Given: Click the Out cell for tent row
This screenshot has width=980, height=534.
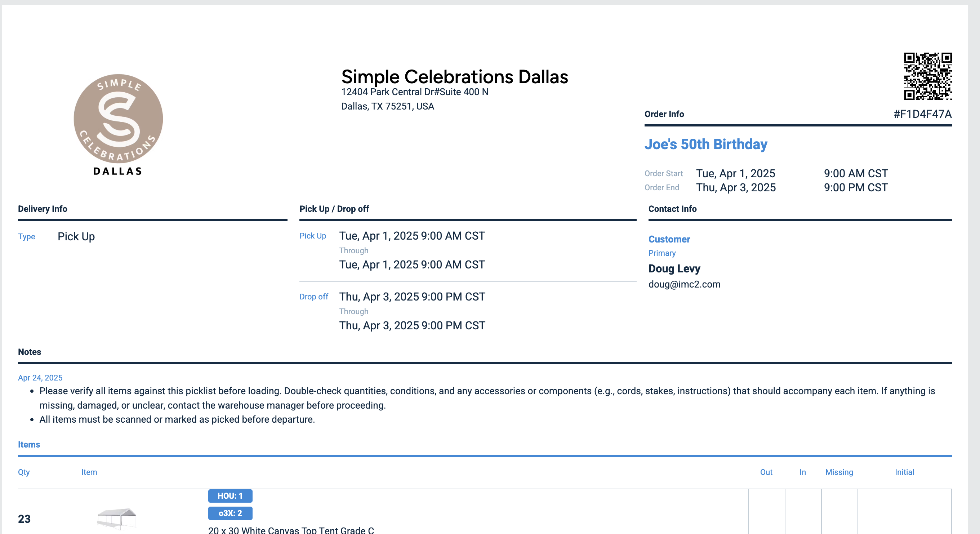Looking at the screenshot, I should pos(767,512).
